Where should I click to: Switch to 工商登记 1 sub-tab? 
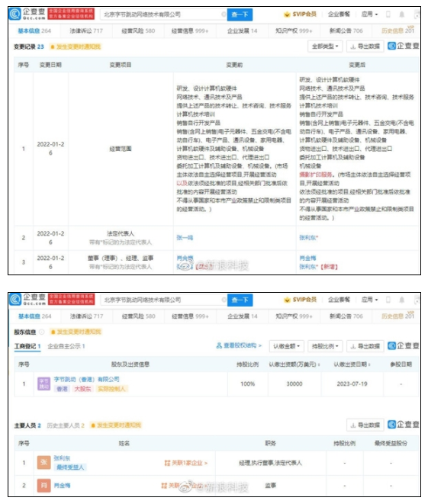tap(27, 346)
